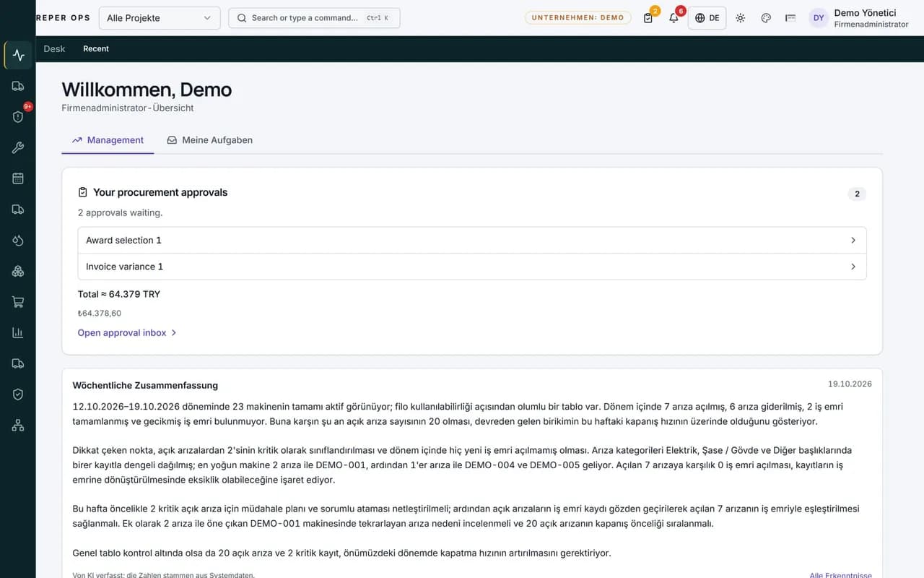Image resolution: width=924 pixels, height=578 pixels.
Task: Expand the Invoice variance 1 row
Action: click(x=472, y=267)
